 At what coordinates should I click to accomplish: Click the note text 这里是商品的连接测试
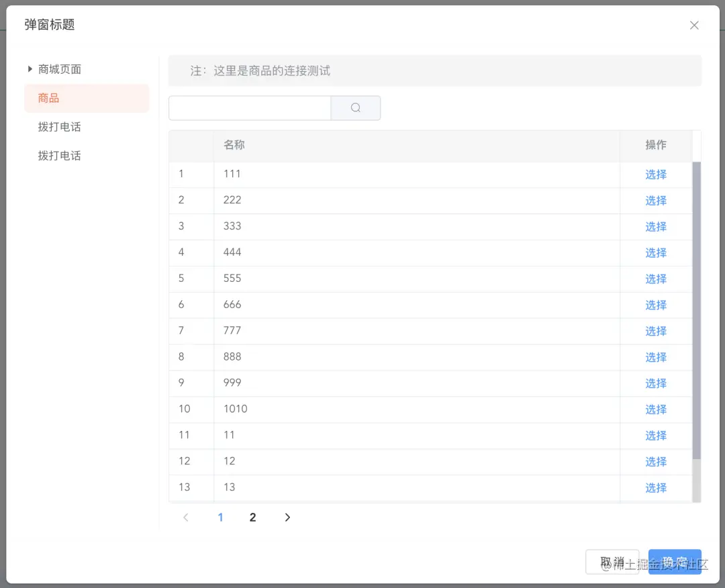(x=272, y=70)
